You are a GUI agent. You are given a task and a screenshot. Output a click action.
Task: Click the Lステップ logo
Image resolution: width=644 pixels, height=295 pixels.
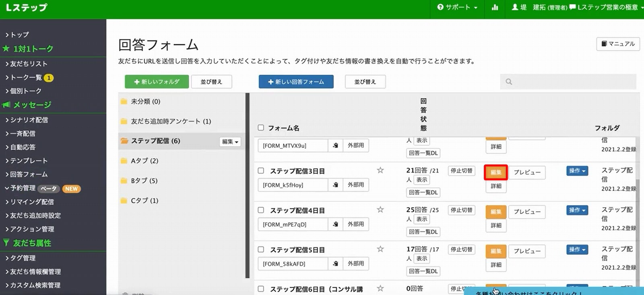click(x=27, y=7)
